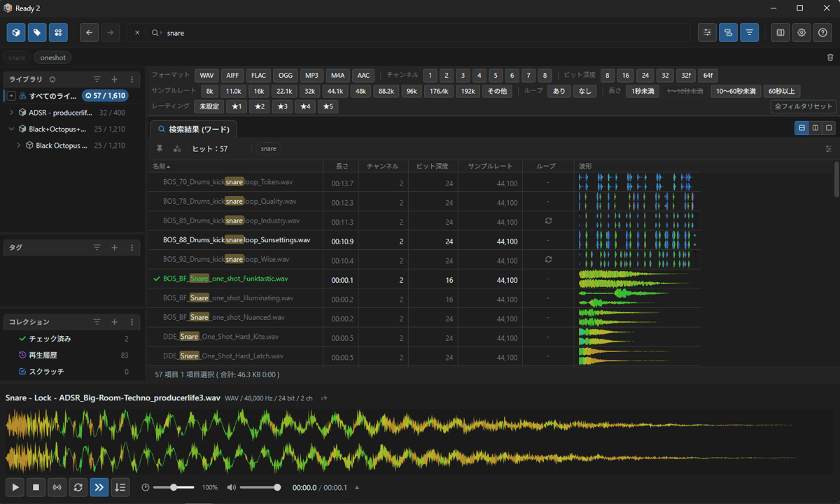This screenshot has width=840, height=504.
Task: Toggle the library cube button in top toolbar
Action: [x=16, y=33]
